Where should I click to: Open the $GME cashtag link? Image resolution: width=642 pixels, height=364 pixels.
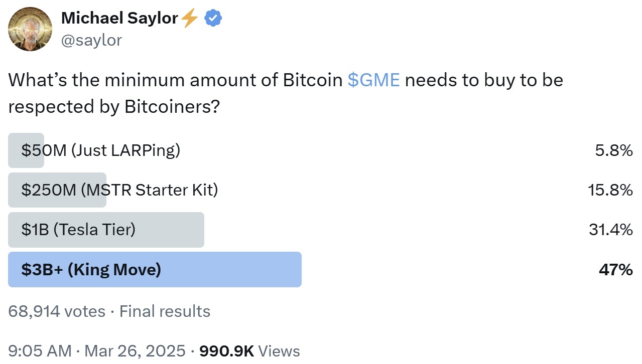click(x=373, y=80)
